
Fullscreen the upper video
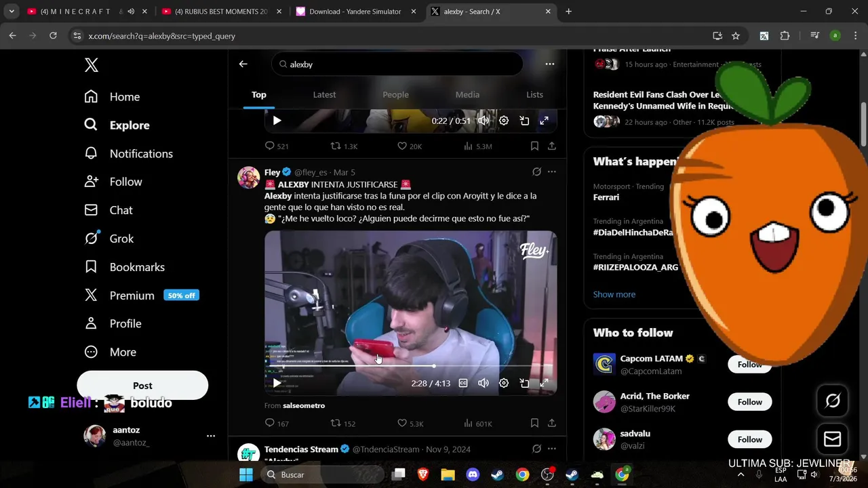coord(544,121)
